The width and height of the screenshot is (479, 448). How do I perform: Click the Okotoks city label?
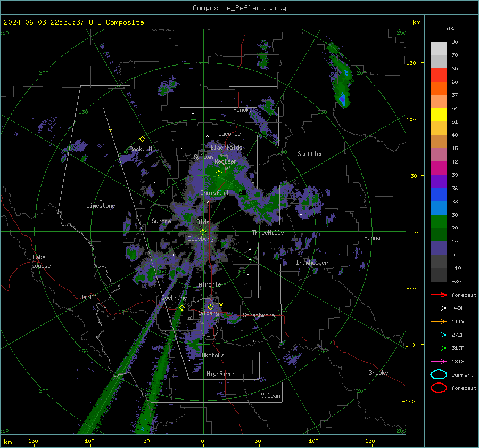213,355
